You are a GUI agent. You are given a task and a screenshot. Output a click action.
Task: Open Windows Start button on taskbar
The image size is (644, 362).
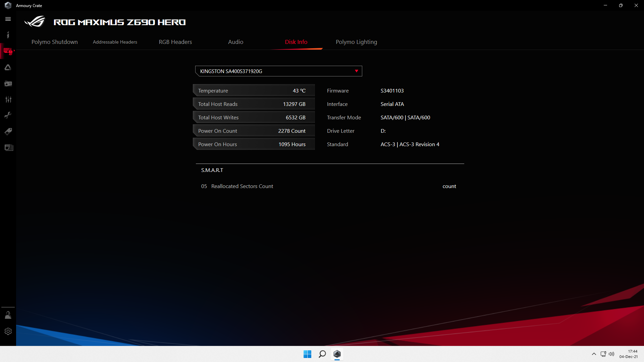coord(307,354)
